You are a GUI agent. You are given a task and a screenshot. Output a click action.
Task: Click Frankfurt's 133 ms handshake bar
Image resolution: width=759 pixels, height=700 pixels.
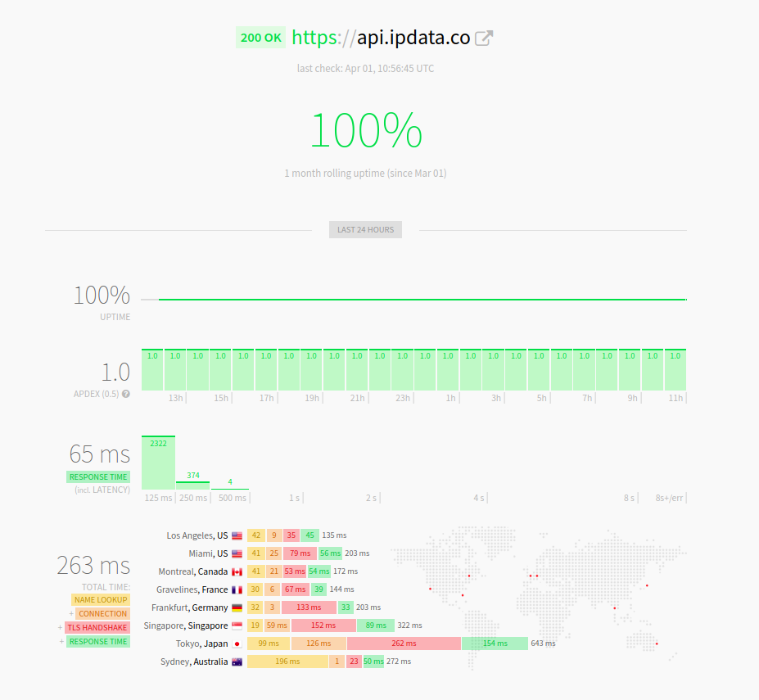[309, 607]
